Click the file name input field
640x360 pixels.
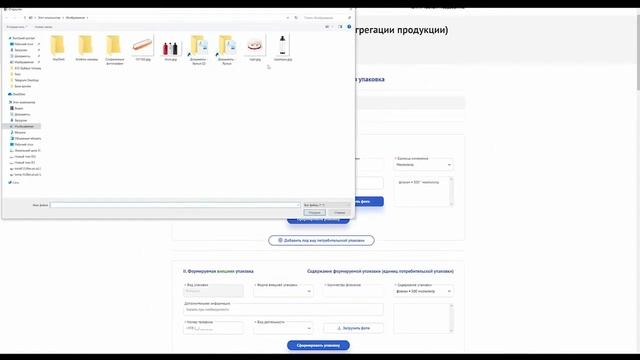[175, 205]
